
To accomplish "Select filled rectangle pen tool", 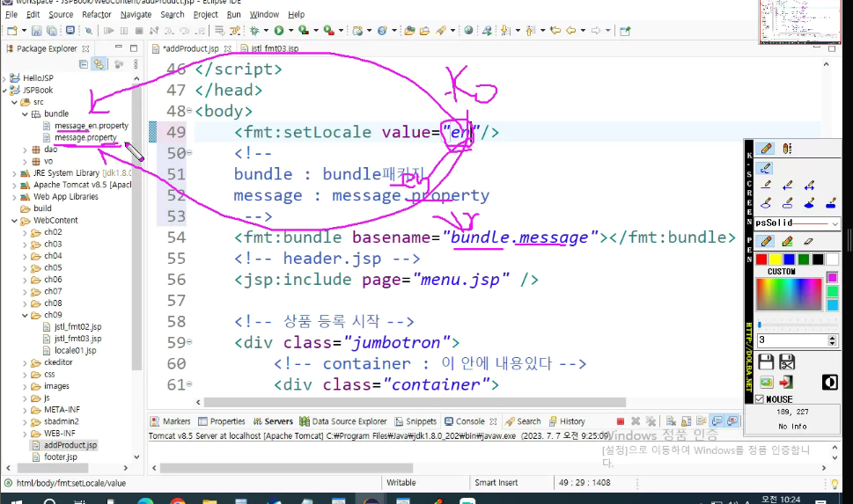I will tap(830, 203).
